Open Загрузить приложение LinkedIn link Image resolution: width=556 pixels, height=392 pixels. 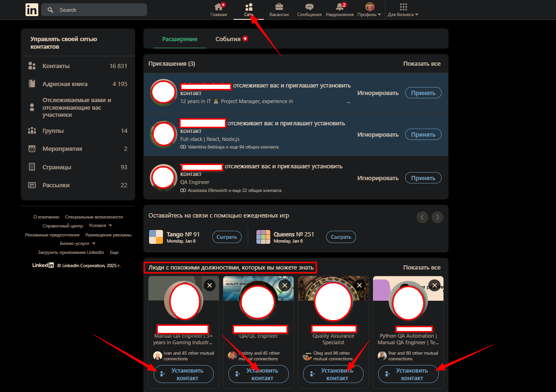71,252
